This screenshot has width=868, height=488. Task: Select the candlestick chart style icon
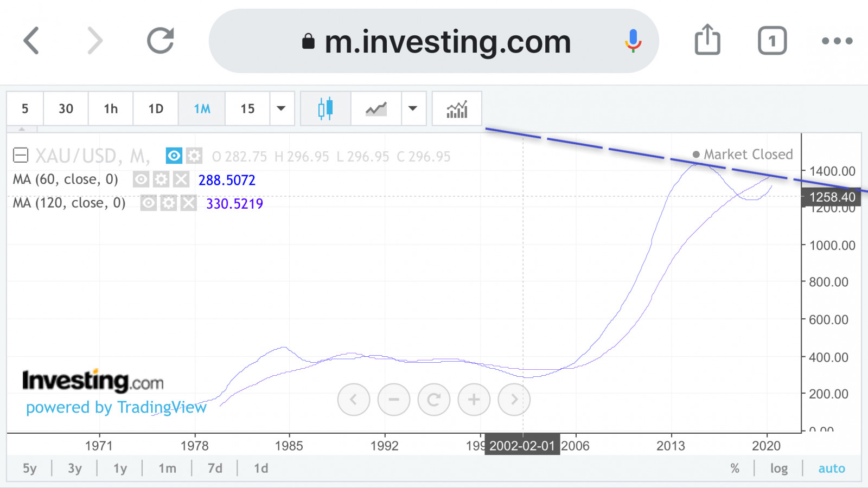pos(325,108)
